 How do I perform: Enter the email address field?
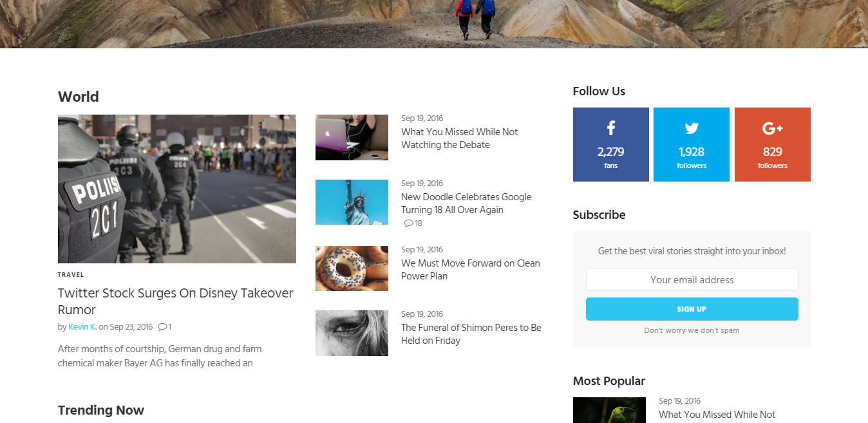(692, 279)
